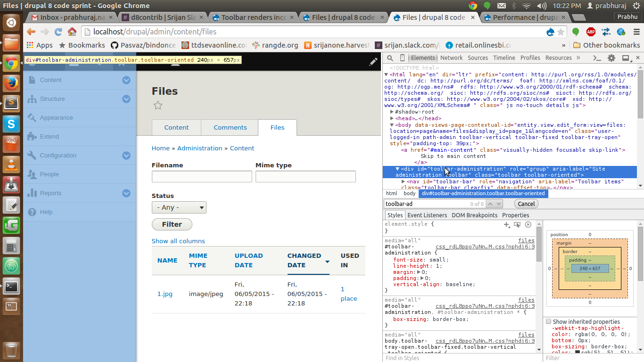Open the Event Listeners tab
644x362 pixels.
pos(427,215)
